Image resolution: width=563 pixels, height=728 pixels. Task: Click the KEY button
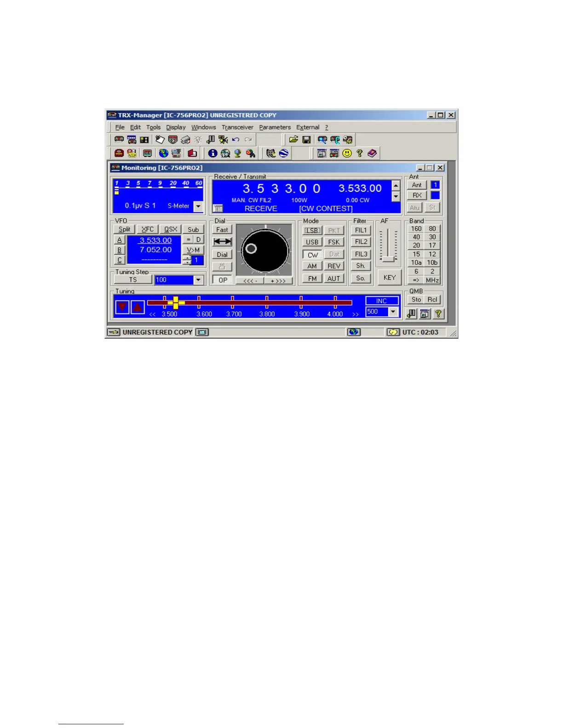tap(390, 278)
